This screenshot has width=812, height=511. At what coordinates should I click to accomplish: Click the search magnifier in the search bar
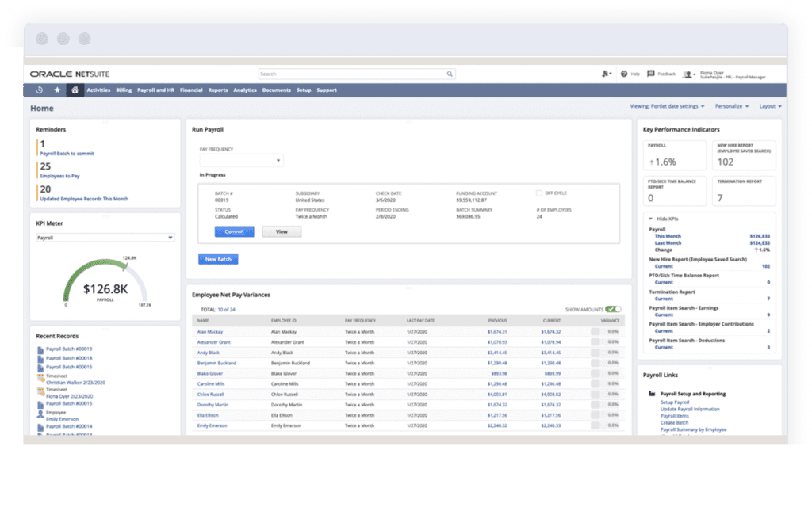point(450,73)
